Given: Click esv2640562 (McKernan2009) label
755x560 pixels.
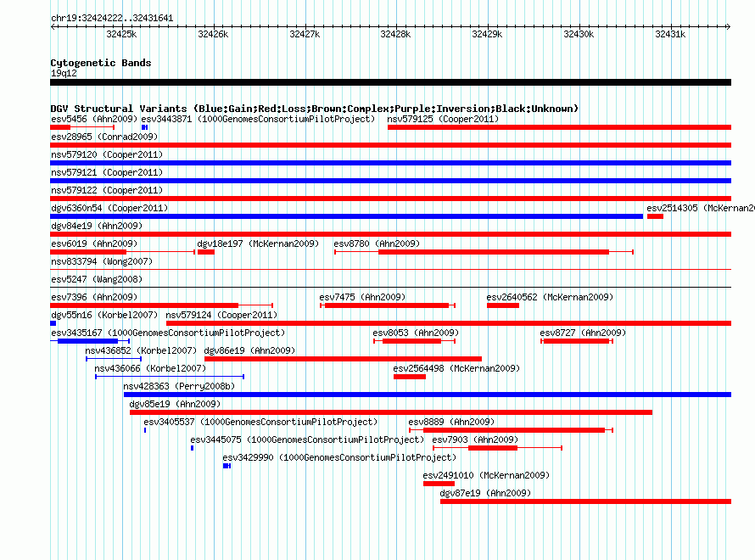Looking at the screenshot, I should click(550, 297).
